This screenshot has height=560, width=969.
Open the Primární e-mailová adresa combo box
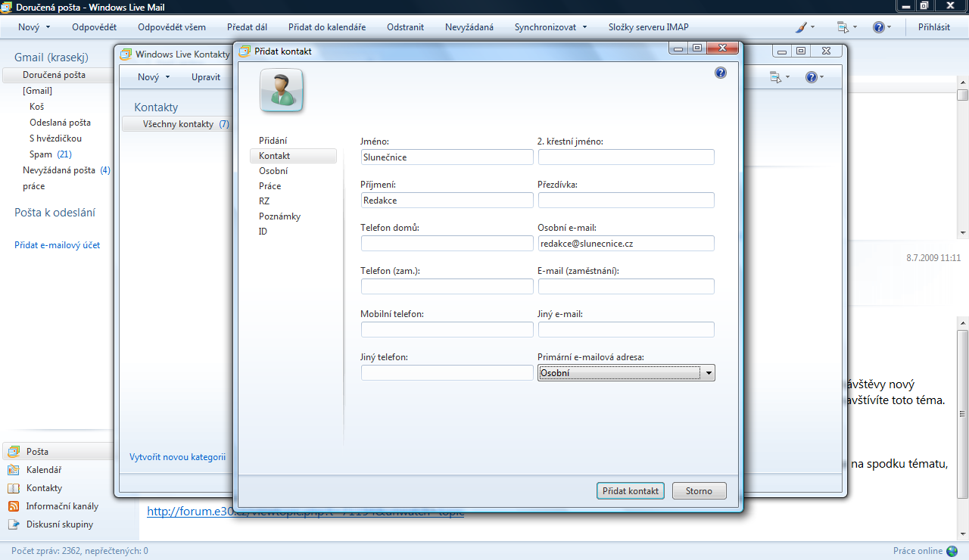pyautogui.click(x=626, y=373)
